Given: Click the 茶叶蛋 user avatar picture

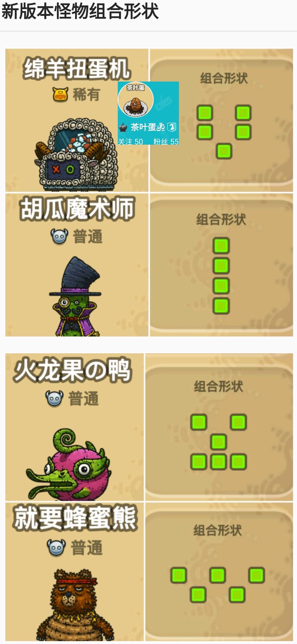Looking at the screenshot, I should coord(136,100).
